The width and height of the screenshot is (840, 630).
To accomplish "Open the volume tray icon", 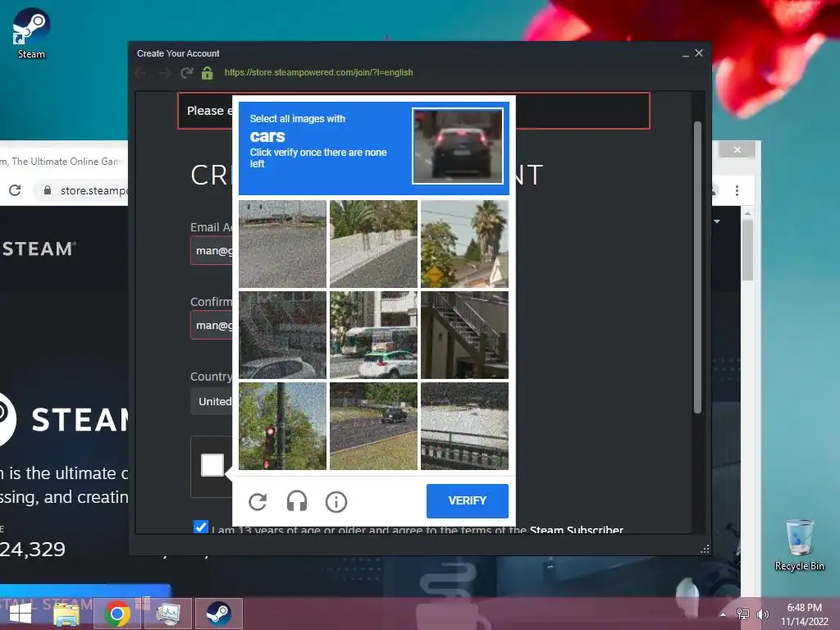I will 762,614.
